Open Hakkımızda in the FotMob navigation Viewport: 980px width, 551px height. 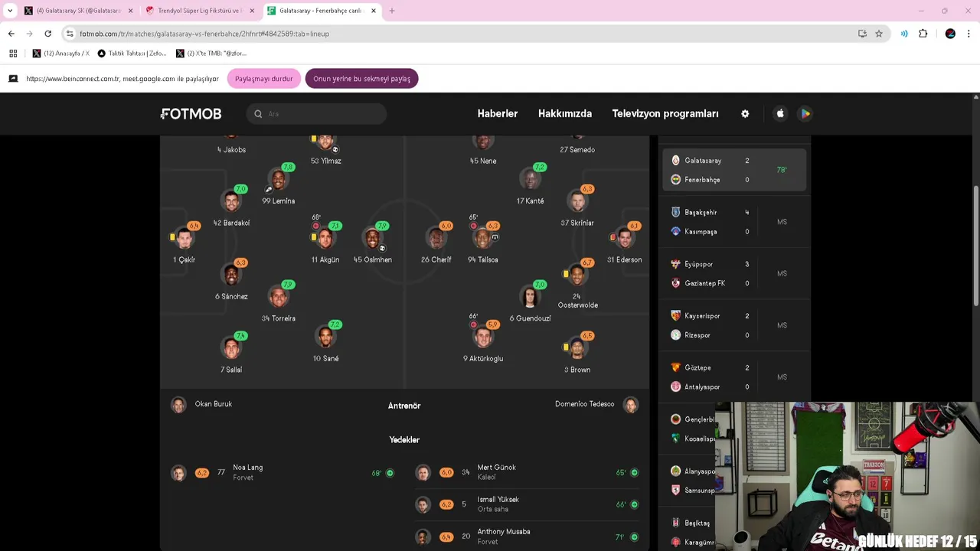coord(565,114)
